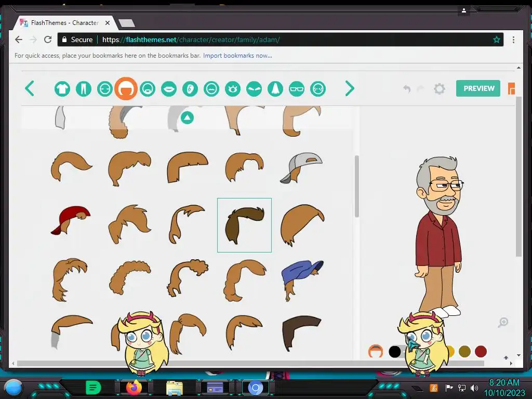Pick the black hair color swatch

[x=395, y=352]
